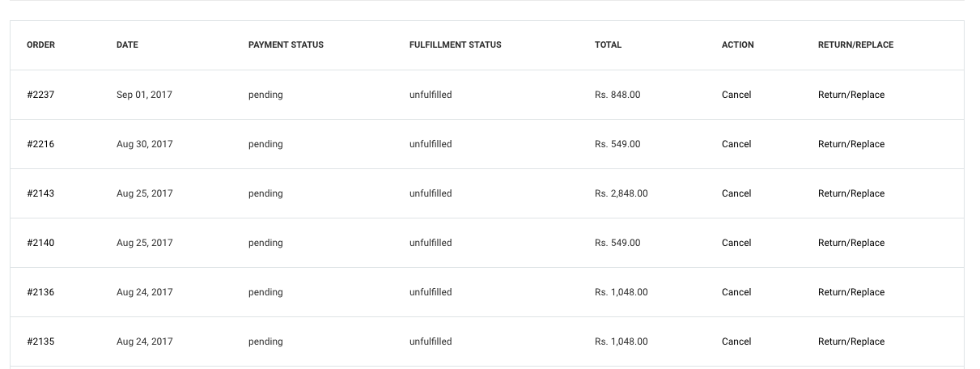Open order number #2216
This screenshot has width=980, height=369.
pos(40,144)
